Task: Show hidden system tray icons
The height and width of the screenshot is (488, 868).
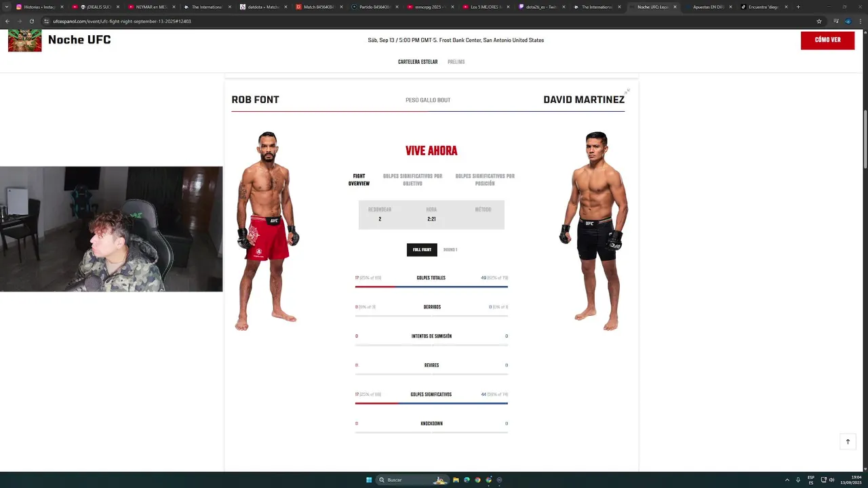Action: coord(787,480)
